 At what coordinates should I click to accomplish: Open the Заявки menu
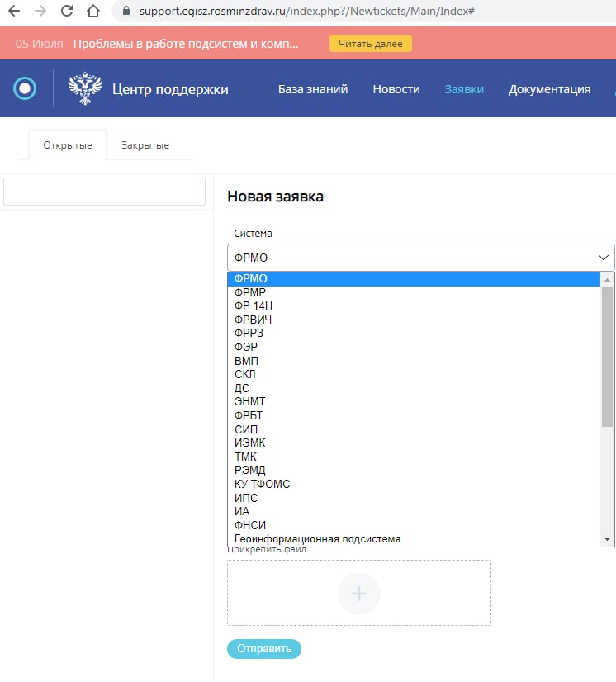(x=464, y=89)
